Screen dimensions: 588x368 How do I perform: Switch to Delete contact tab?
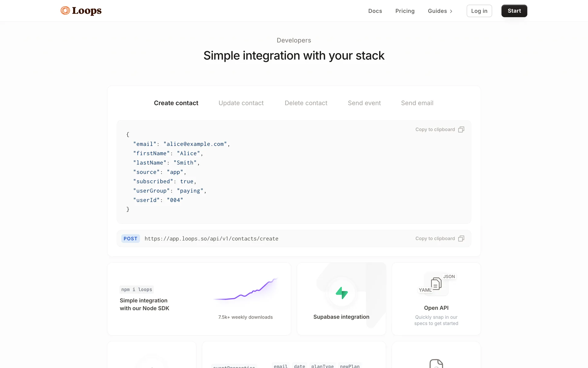(306, 103)
